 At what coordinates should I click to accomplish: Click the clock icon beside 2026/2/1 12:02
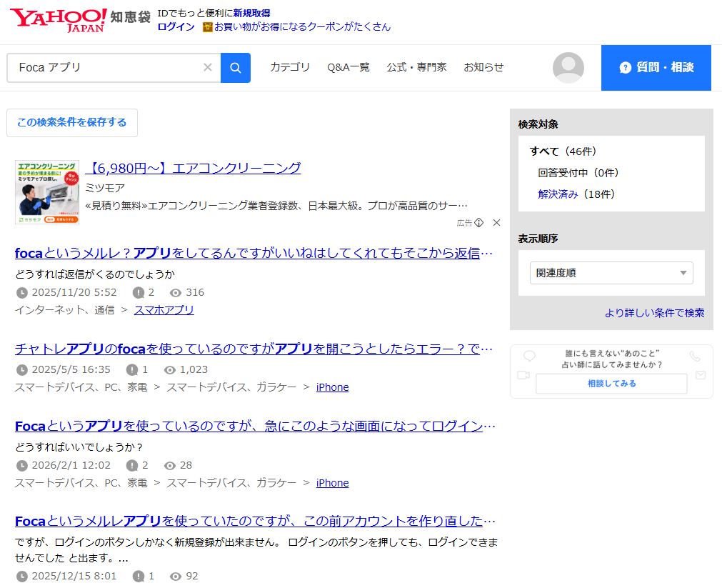point(21,466)
